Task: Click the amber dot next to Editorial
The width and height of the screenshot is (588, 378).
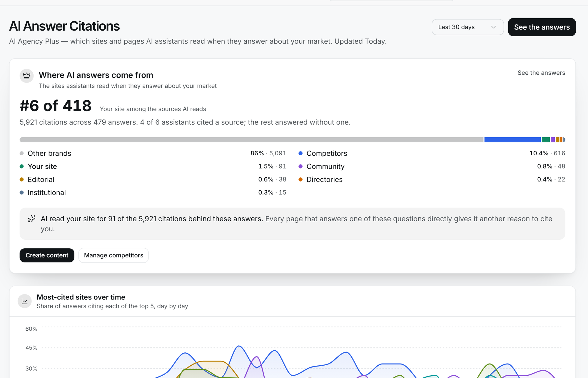Action: tap(21, 179)
